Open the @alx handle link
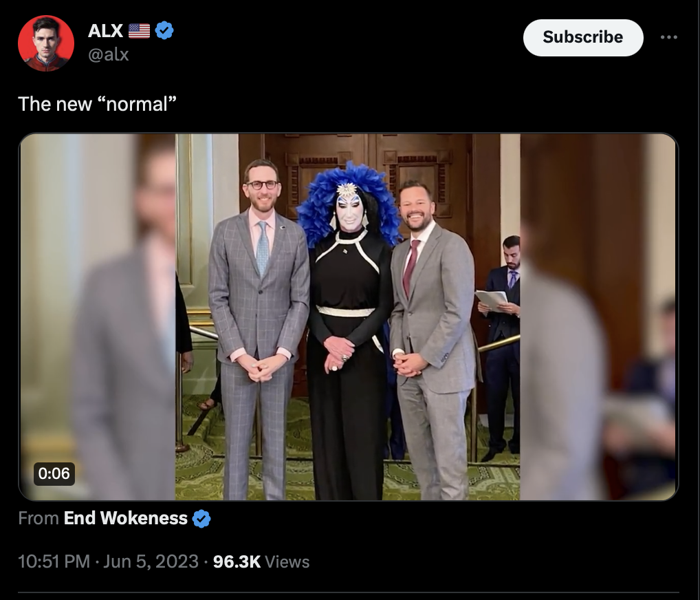700x600 pixels. pos(109,54)
